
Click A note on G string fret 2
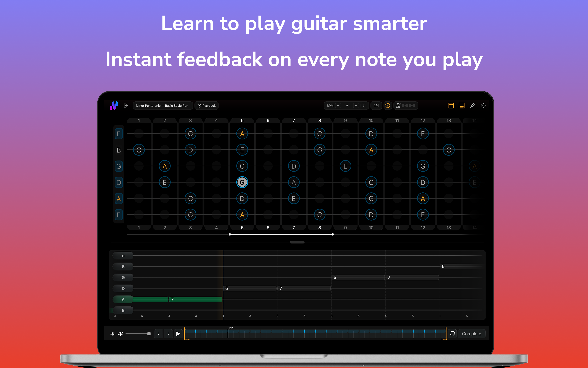165,166
